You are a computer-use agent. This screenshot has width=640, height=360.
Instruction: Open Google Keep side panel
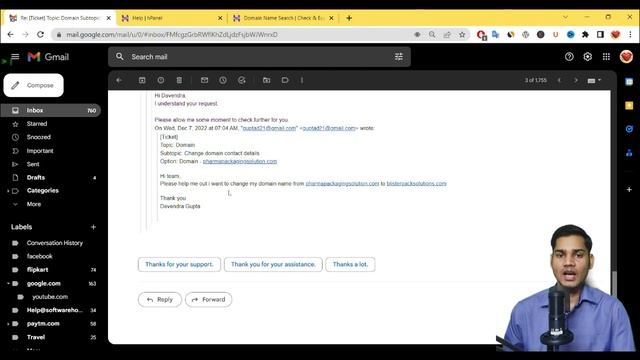pyautogui.click(x=629, y=106)
